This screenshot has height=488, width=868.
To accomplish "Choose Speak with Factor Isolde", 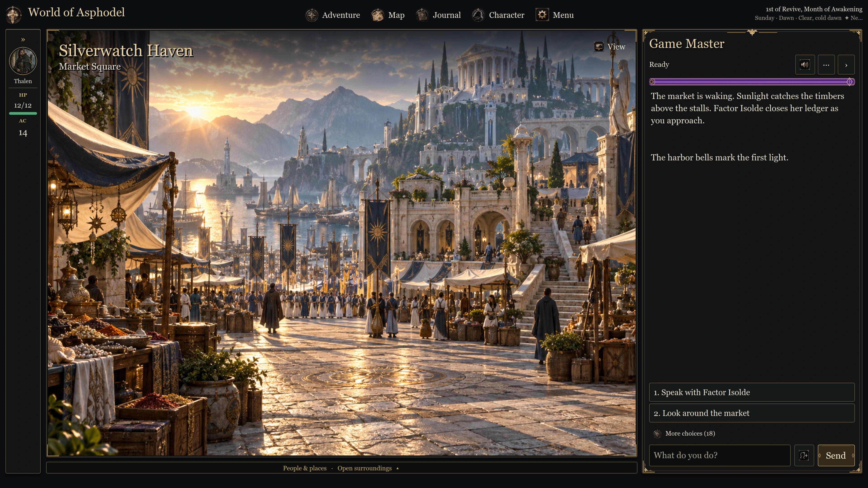I will [752, 392].
